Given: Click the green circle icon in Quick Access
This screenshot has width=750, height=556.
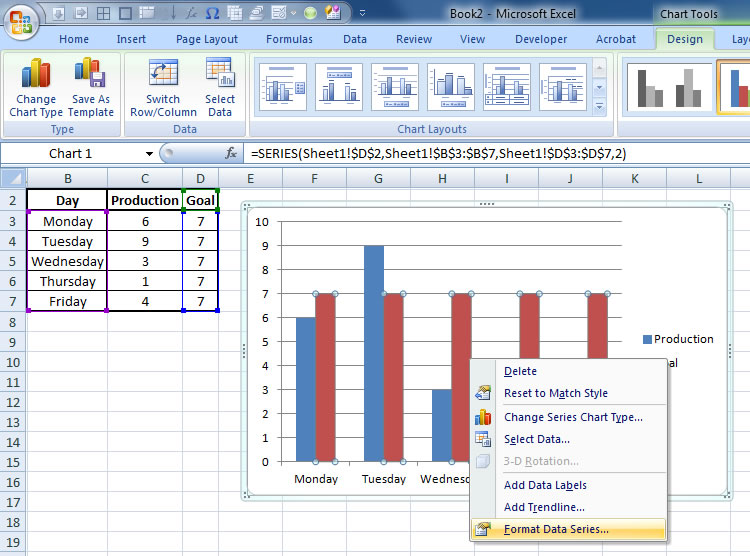Looking at the screenshot, I should click(310, 13).
